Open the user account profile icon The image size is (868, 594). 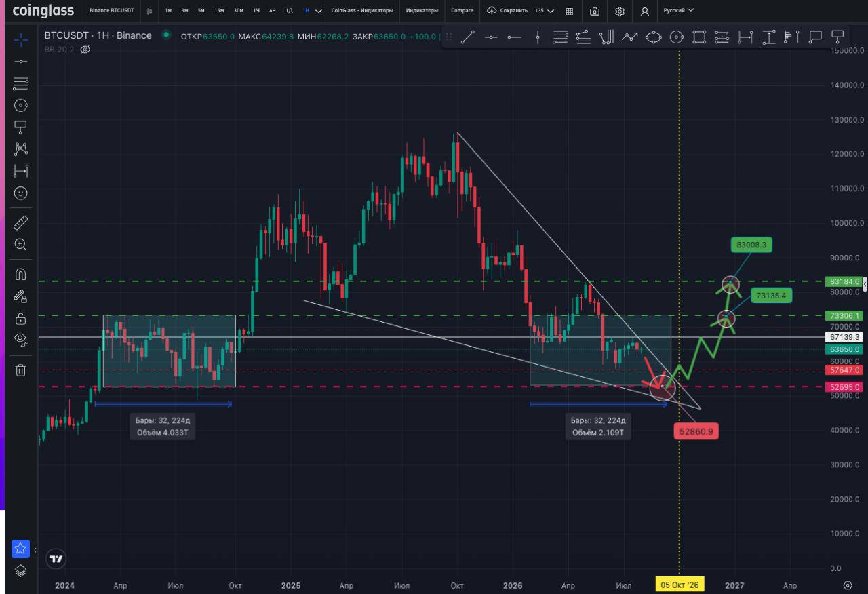pos(645,12)
